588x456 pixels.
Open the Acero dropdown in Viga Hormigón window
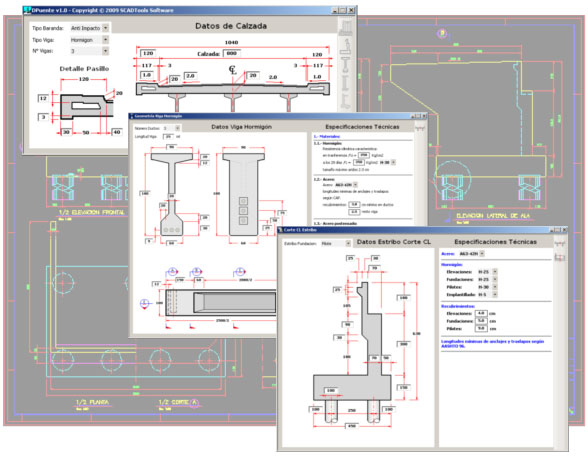[x=355, y=185]
